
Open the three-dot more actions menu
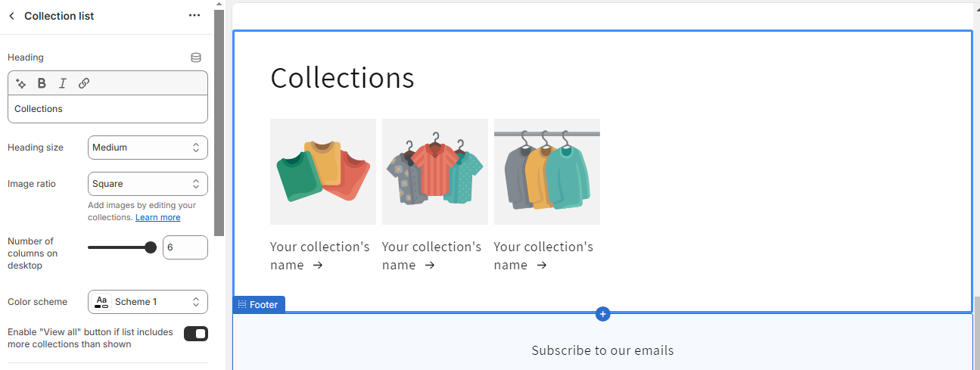click(194, 16)
